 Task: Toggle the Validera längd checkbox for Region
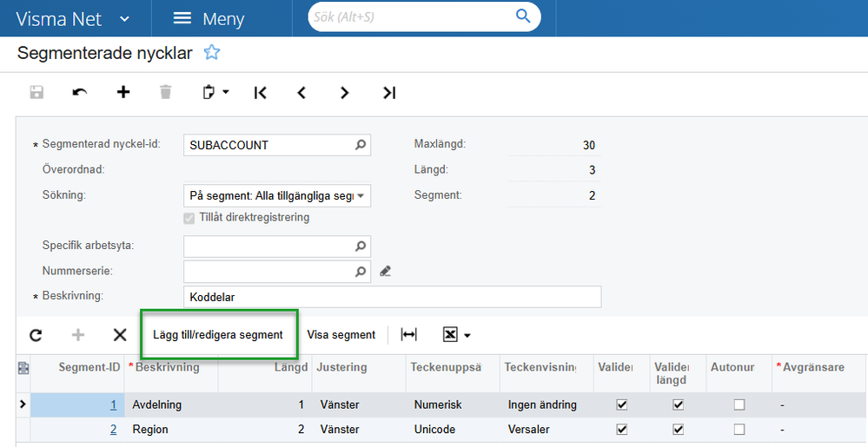click(x=679, y=430)
